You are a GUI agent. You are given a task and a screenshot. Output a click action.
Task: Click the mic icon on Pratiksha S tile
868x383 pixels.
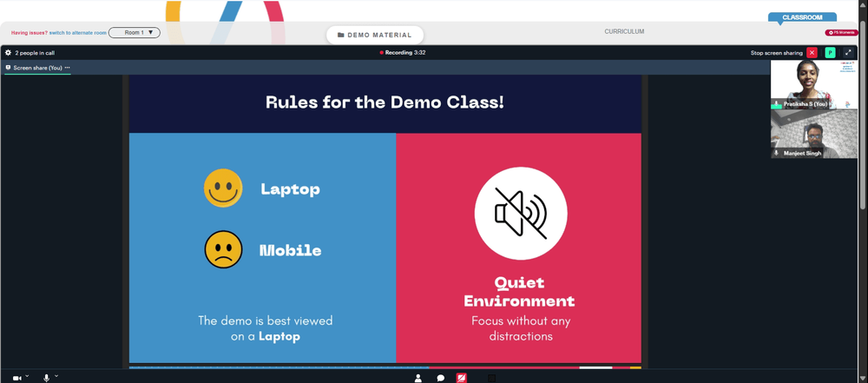click(777, 103)
